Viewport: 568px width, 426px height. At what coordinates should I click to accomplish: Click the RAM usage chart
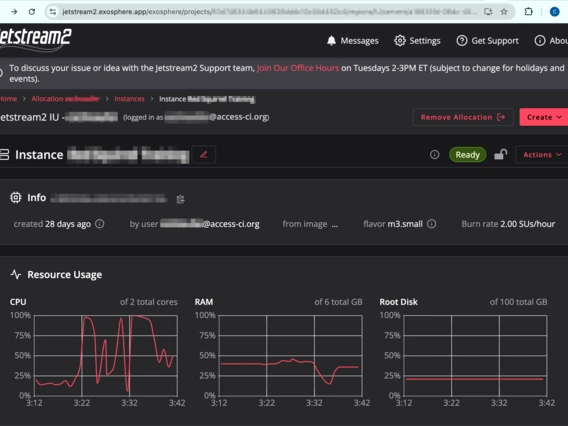[291, 355]
